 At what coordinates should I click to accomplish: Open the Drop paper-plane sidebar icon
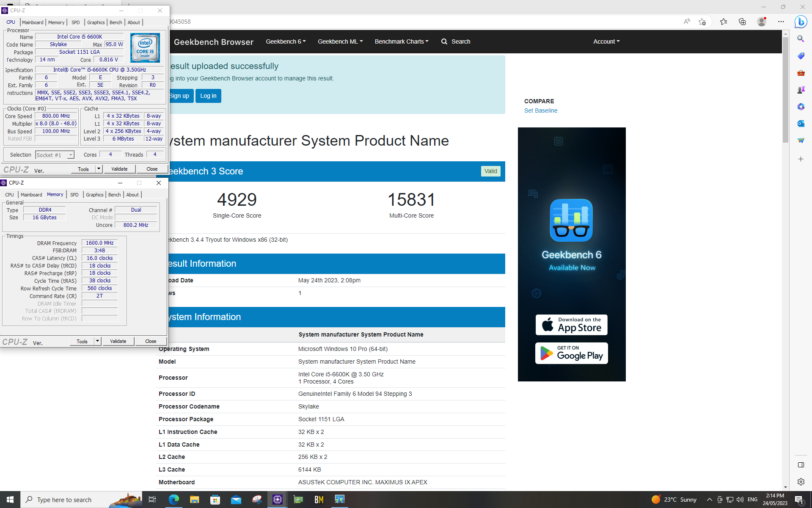(x=801, y=141)
